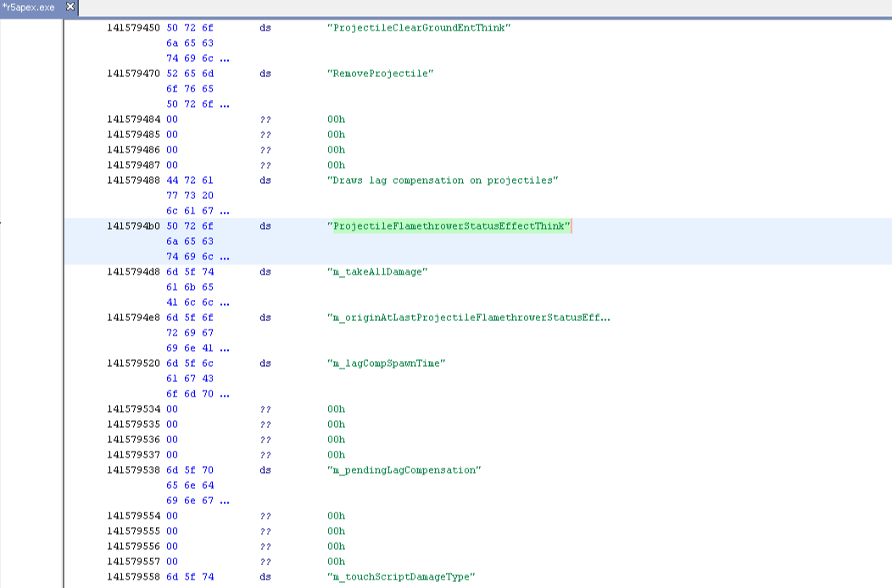
Task: Click ds mnemonic at 141579450
Action: click(x=265, y=28)
